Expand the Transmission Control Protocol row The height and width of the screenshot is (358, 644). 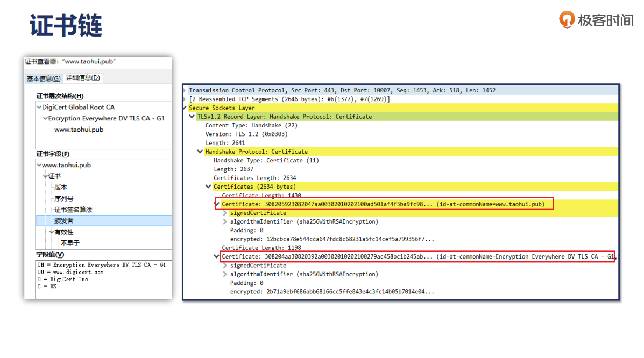click(185, 90)
